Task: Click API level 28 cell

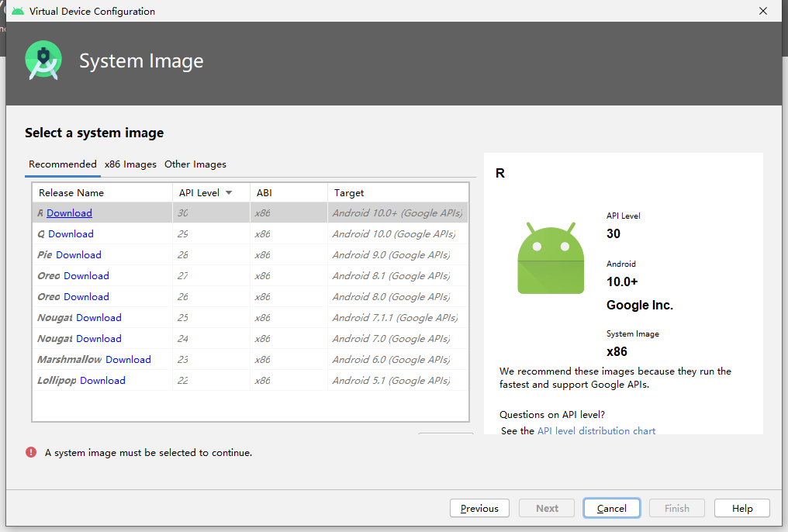Action: point(211,255)
